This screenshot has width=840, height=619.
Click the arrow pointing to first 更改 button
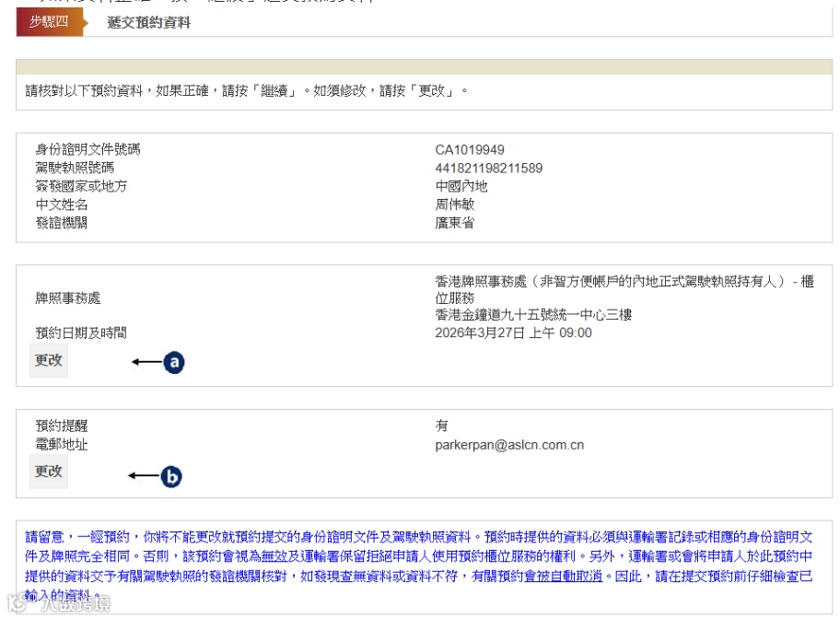(x=147, y=362)
